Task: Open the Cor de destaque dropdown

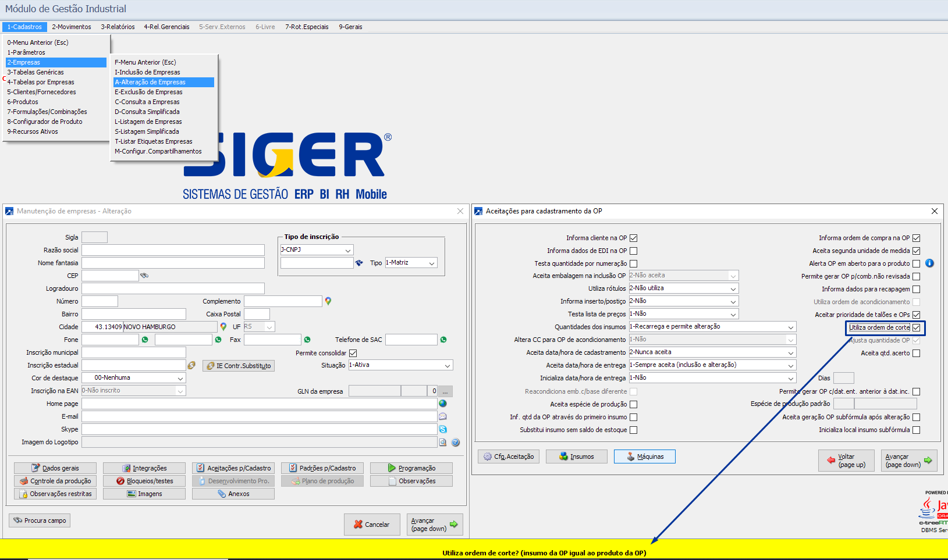Action: coord(133,378)
